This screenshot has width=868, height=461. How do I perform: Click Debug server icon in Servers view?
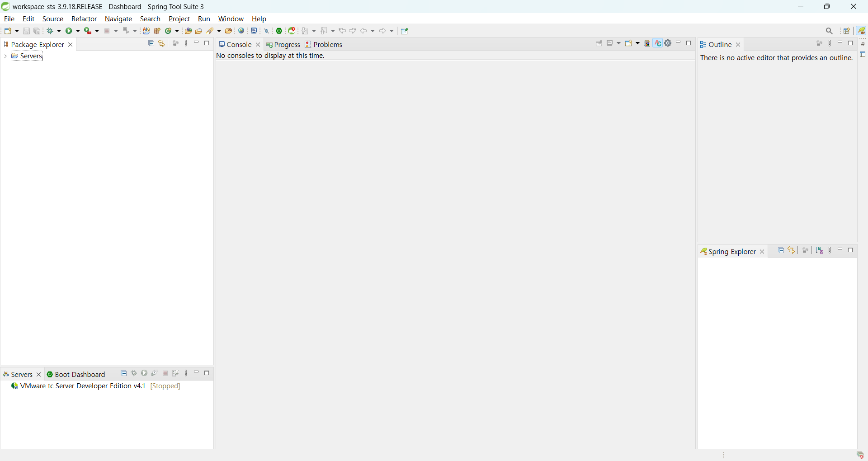tap(134, 373)
